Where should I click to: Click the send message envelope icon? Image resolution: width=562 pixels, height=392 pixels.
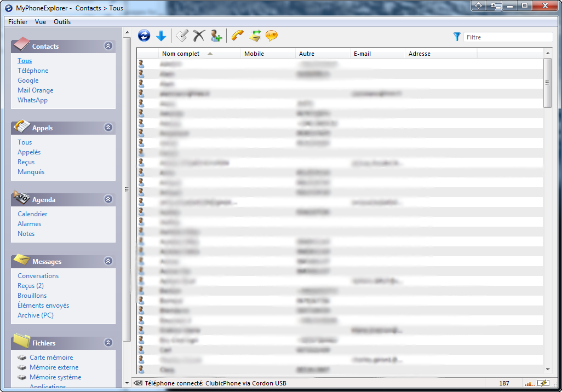(254, 36)
